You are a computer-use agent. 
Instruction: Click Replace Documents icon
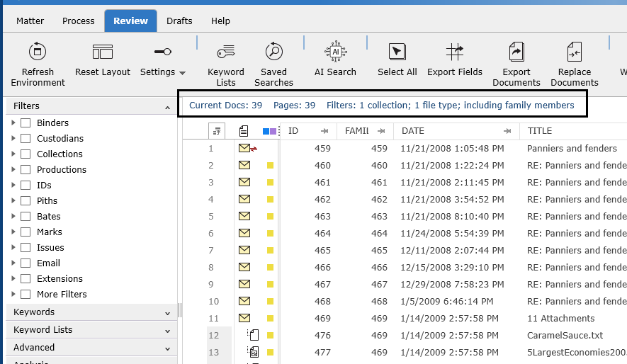click(x=575, y=52)
